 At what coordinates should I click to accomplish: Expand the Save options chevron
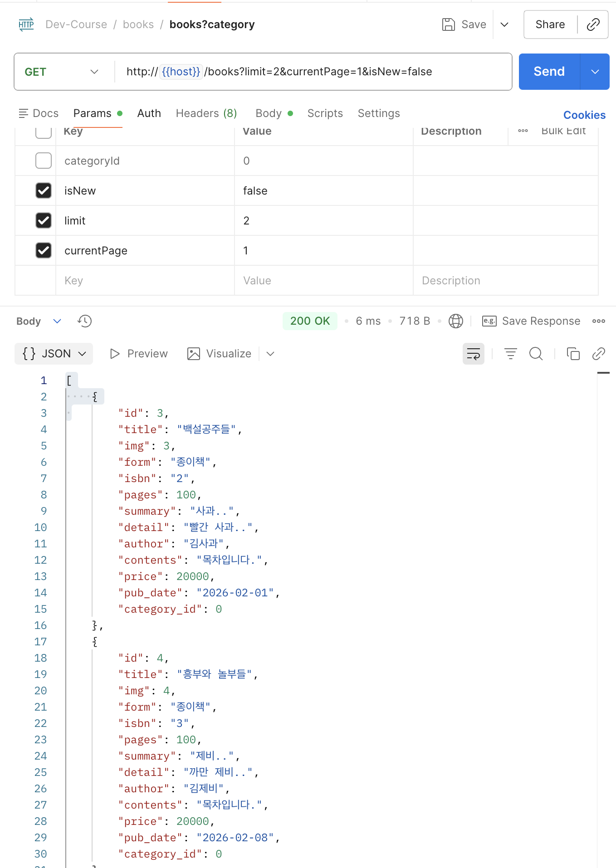pos(504,24)
